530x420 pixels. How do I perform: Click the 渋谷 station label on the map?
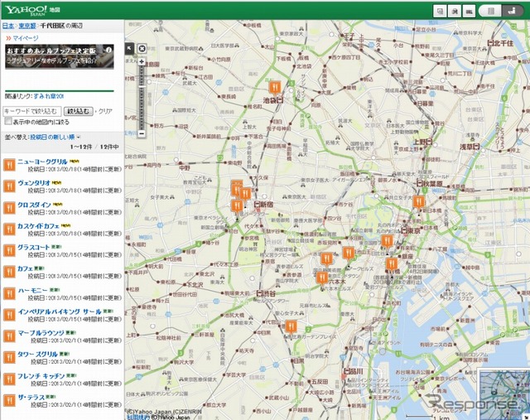click(266, 293)
